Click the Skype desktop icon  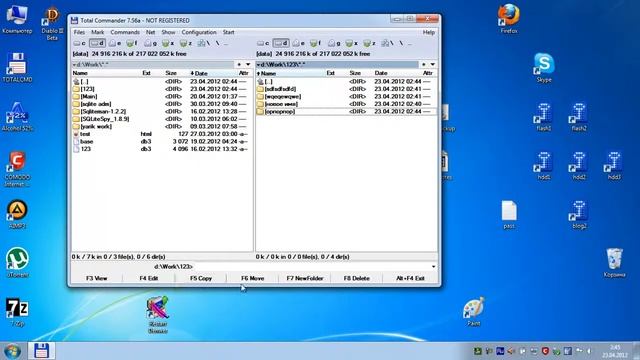(544, 67)
